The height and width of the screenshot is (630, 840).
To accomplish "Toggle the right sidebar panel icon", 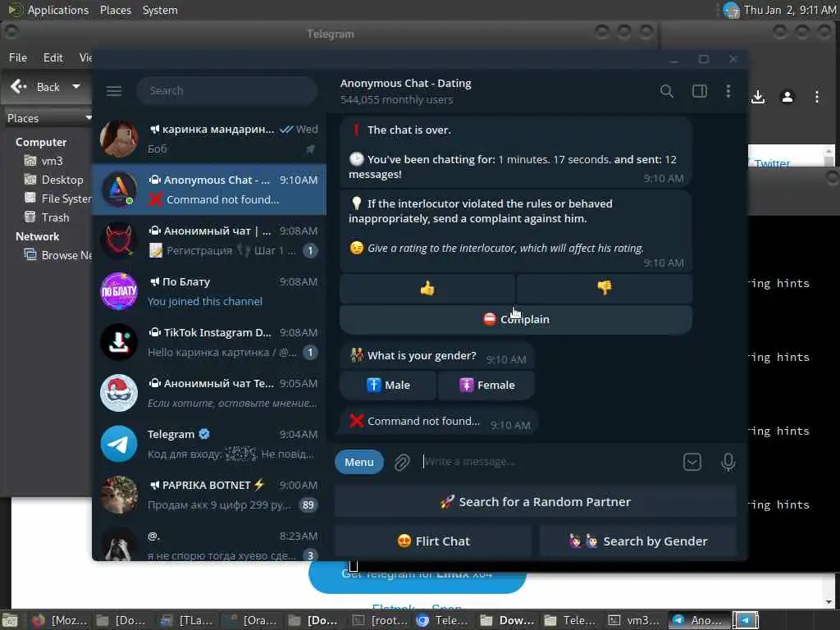I will coord(699,91).
